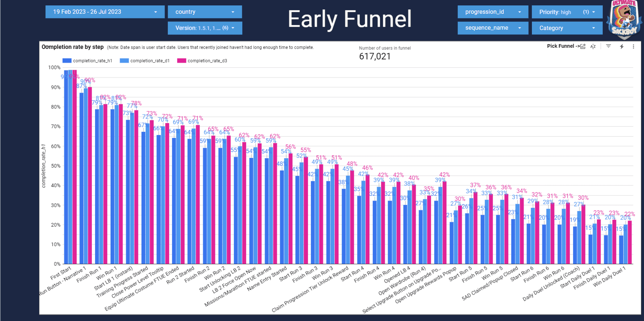Click the pink d3 bar for First Start
Image resolution: width=644 pixels, height=321 pixels.
74,167
